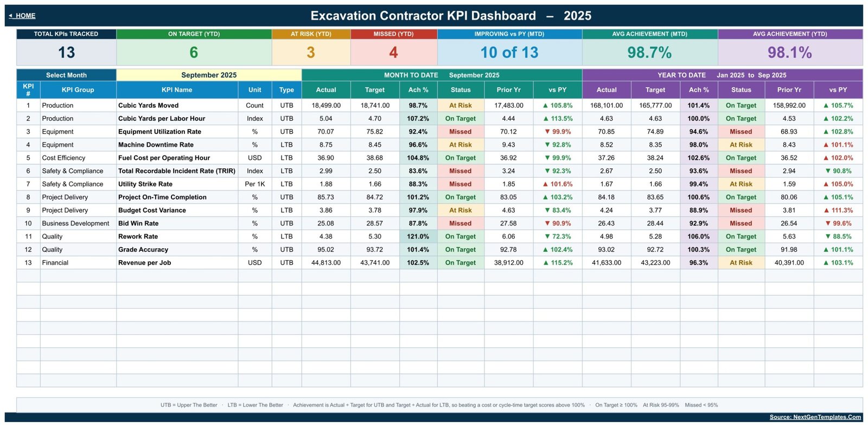Click MTD vs PY value 72.3%

click(558, 236)
